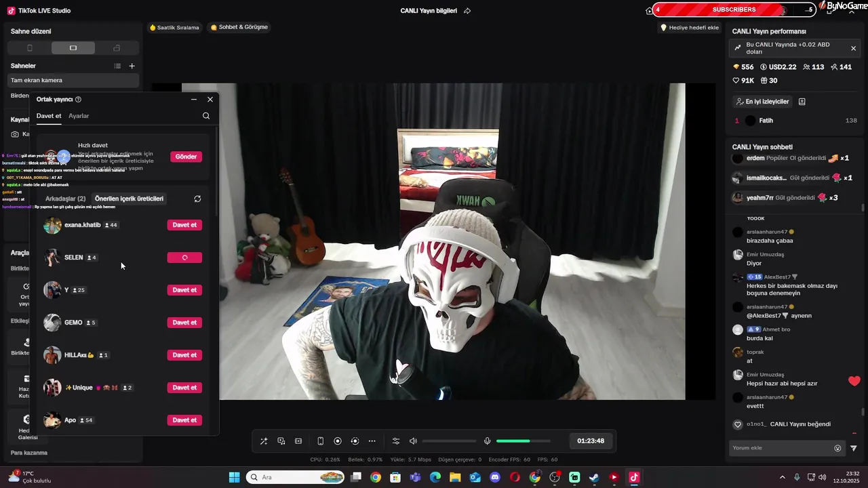Select the Tam ekran kamera scene
Screen dimensions: 868x488
pyautogui.click(x=73, y=80)
